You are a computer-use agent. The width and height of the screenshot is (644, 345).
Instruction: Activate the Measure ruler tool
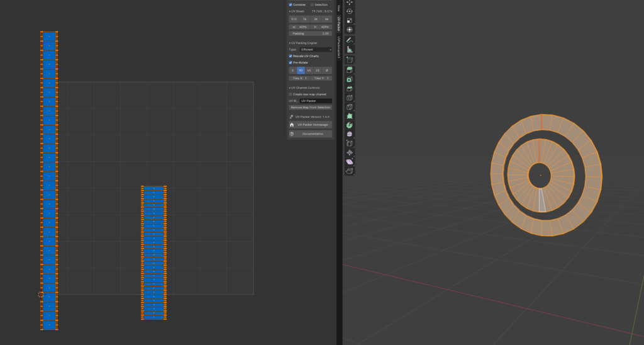(350, 49)
